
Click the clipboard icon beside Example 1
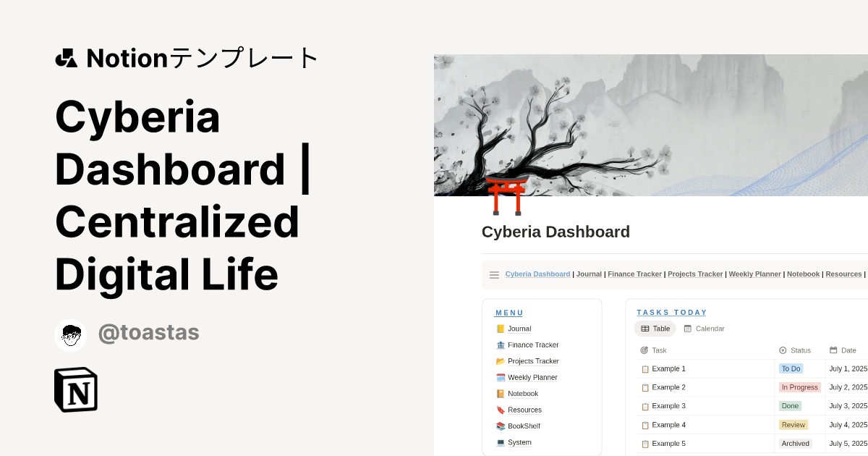(644, 368)
